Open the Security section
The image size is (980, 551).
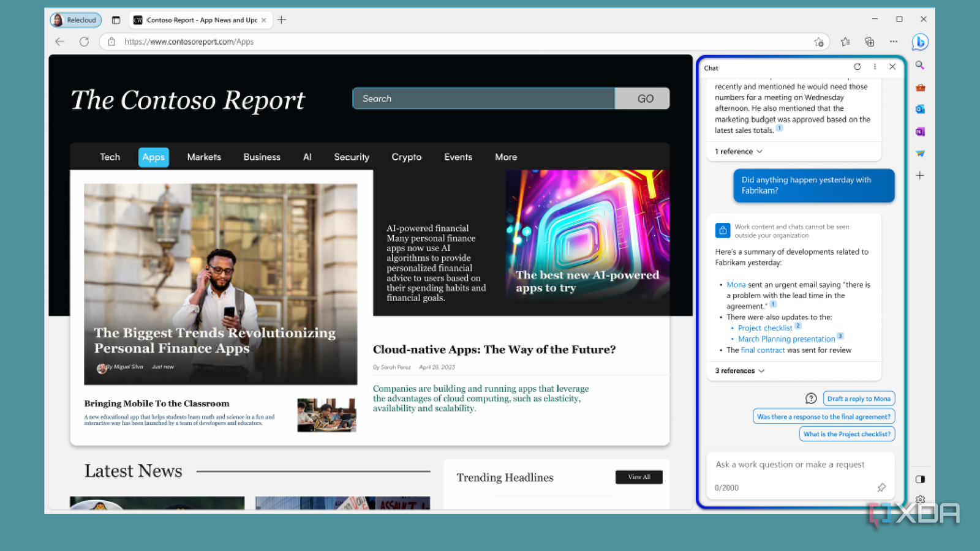(x=352, y=157)
